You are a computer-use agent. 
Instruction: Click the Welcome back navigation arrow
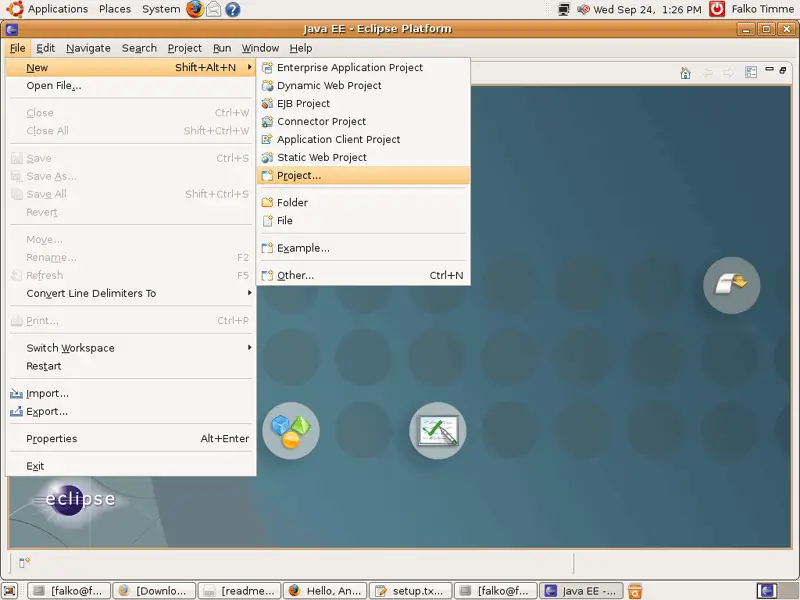pos(707,72)
